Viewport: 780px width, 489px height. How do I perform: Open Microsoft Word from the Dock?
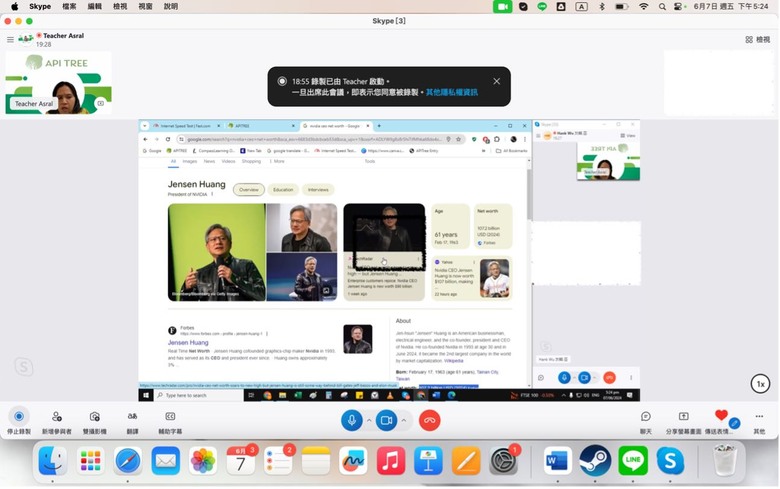click(558, 461)
